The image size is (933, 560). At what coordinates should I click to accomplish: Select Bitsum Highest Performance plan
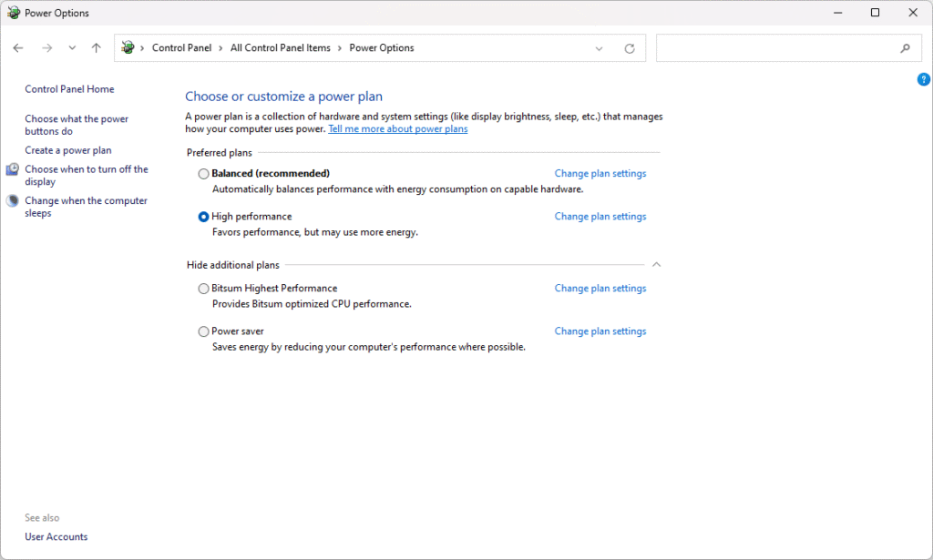click(203, 289)
